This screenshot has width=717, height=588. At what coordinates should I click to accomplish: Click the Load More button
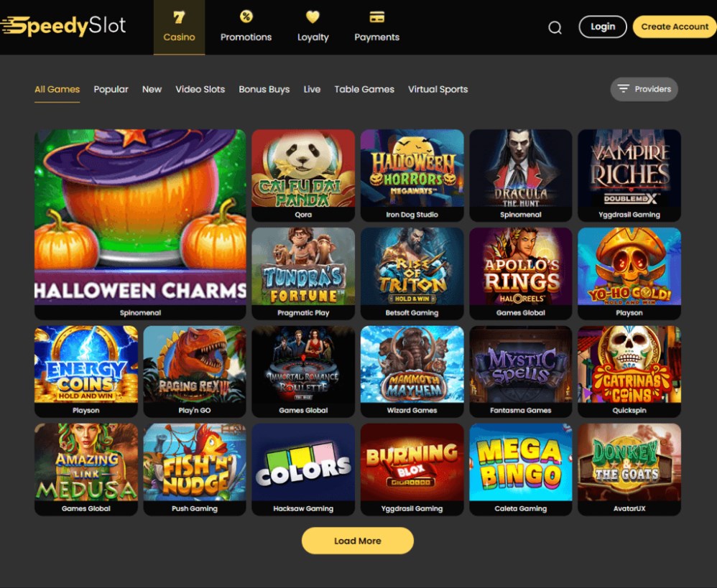[x=358, y=541]
